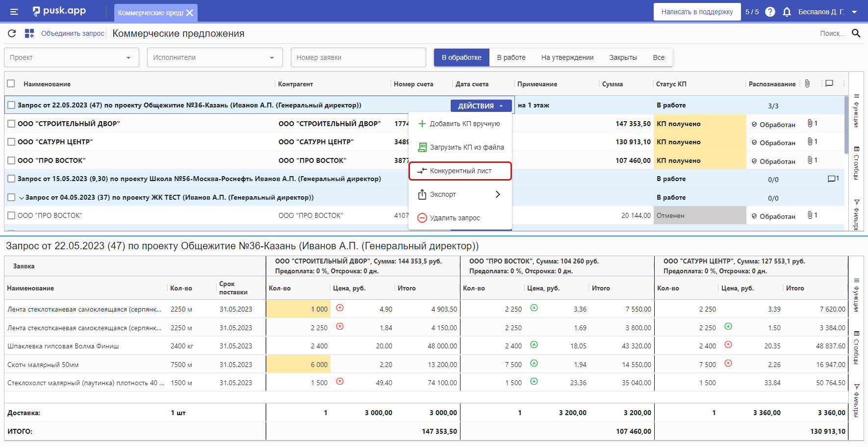Viewport: 868px width, 447px height.
Task: Focus the Поиск search field
Action: click(832, 33)
